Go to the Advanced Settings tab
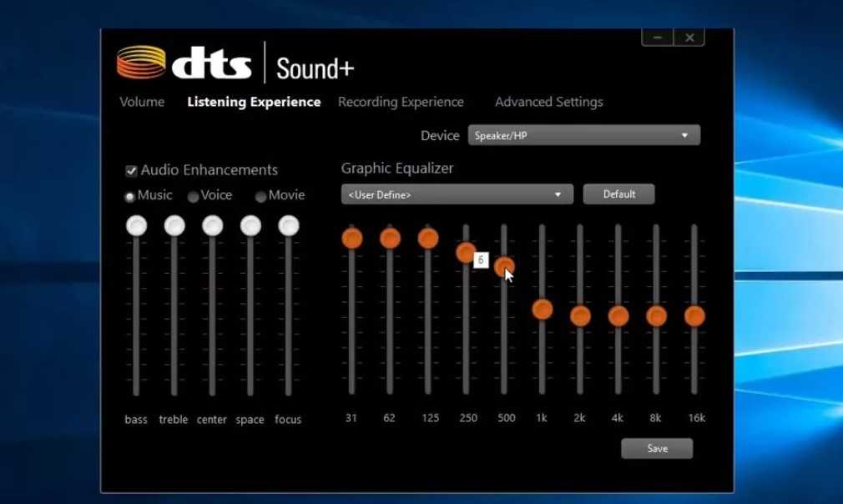 click(x=549, y=102)
